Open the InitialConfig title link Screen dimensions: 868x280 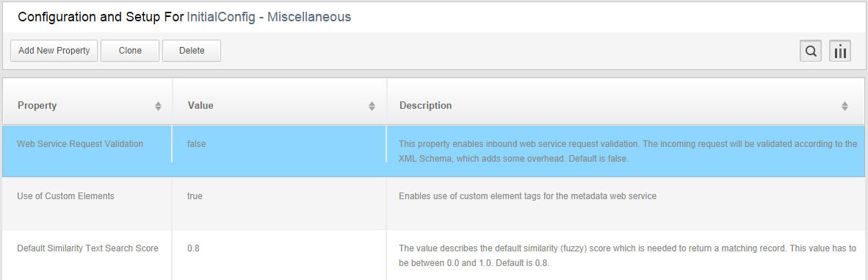(221, 17)
